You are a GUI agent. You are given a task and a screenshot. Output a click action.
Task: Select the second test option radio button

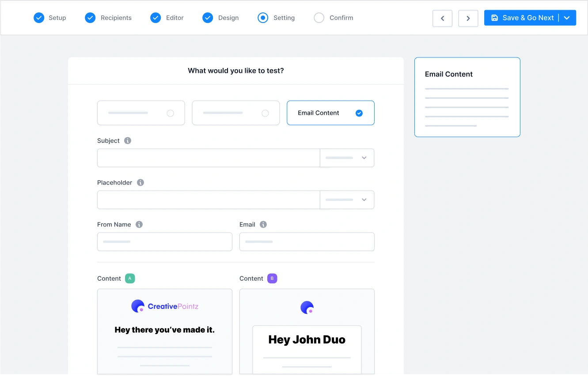[265, 113]
